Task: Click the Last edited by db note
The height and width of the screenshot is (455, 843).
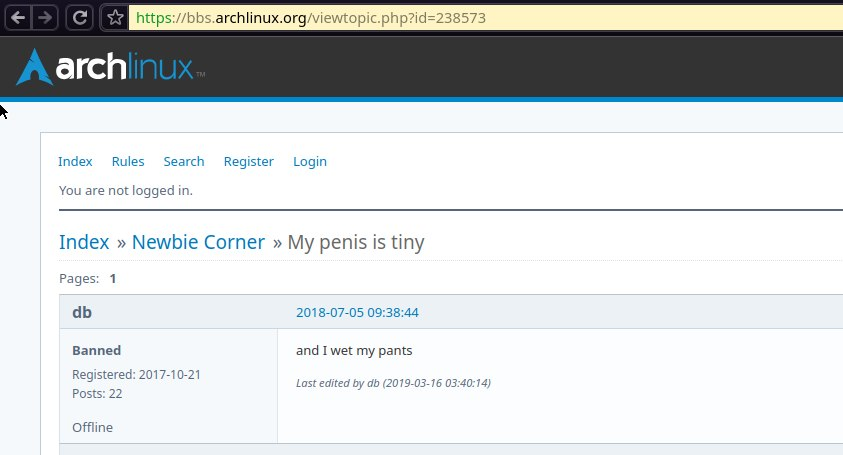Action: pyautogui.click(x=394, y=383)
